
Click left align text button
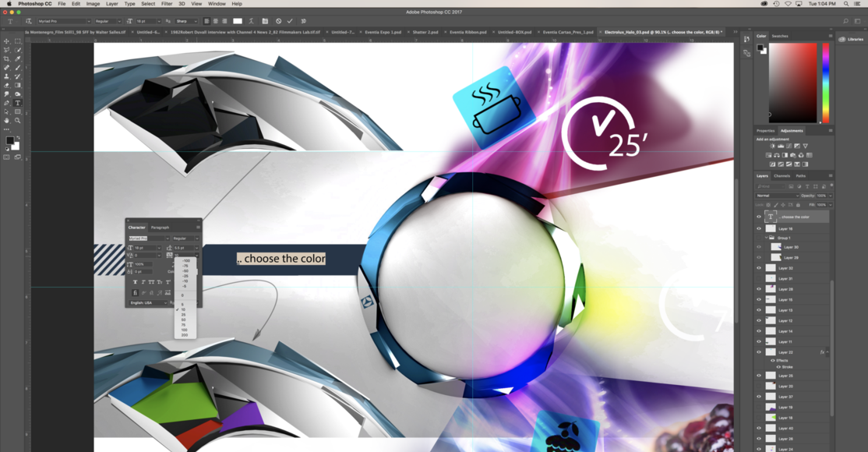pos(206,21)
